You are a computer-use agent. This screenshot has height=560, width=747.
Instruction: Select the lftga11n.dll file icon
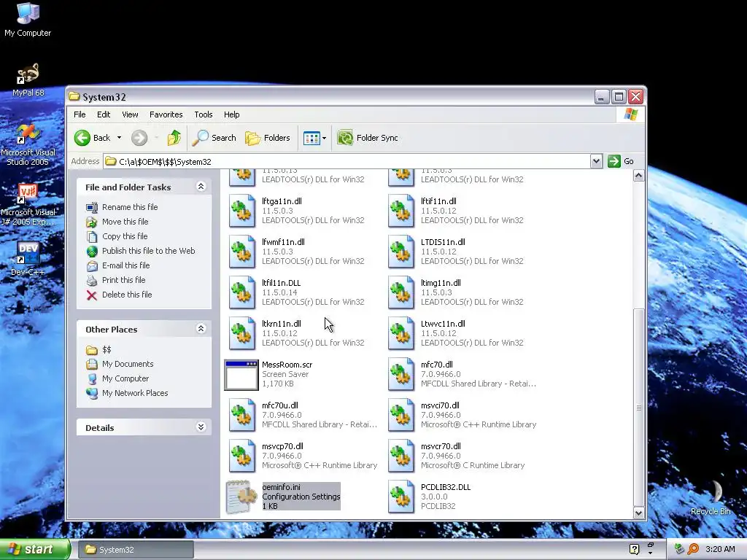pos(242,211)
